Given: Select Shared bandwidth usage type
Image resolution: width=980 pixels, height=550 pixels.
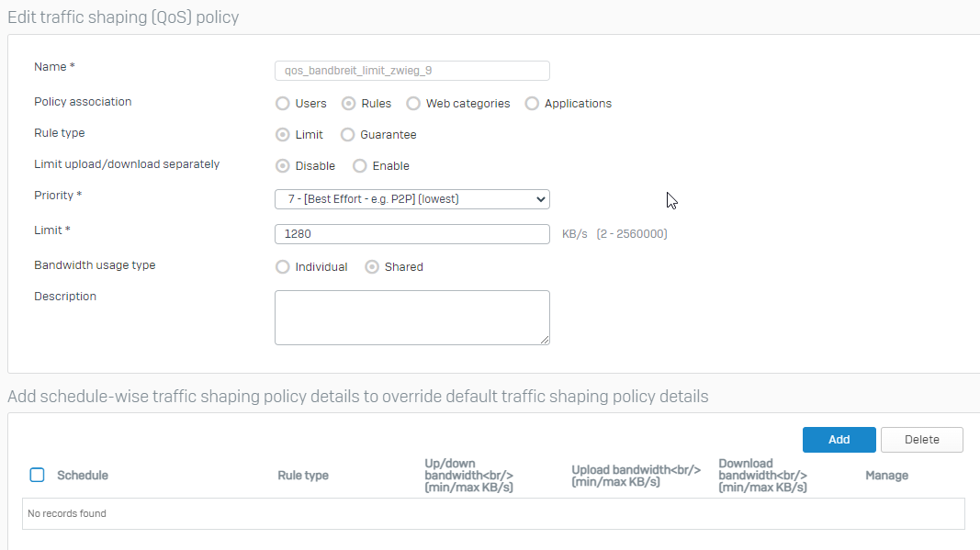Looking at the screenshot, I should point(372,267).
